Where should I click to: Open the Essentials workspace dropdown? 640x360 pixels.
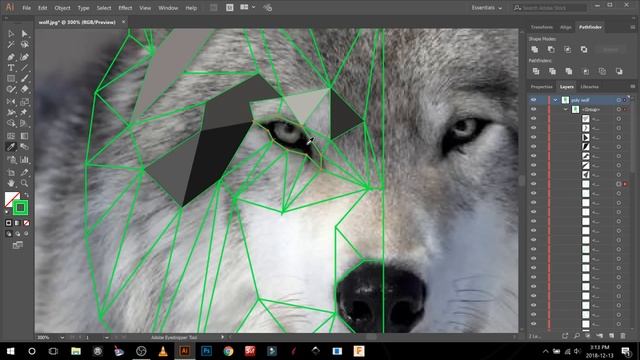[x=487, y=8]
